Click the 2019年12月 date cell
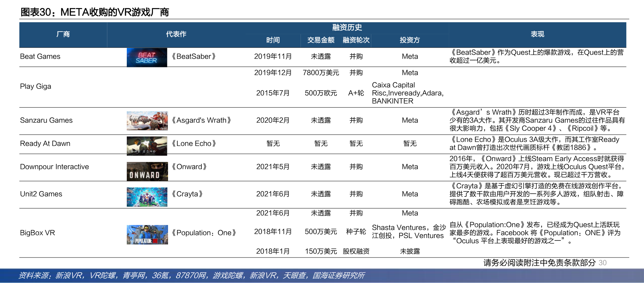Image resolution: width=644 pixels, height=283 pixels. 273,73
